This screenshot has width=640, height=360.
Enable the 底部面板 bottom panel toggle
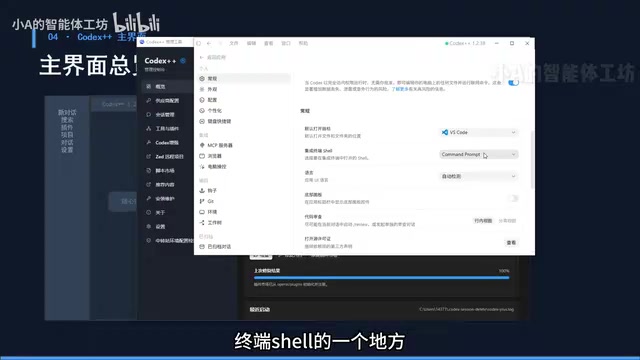tap(513, 198)
